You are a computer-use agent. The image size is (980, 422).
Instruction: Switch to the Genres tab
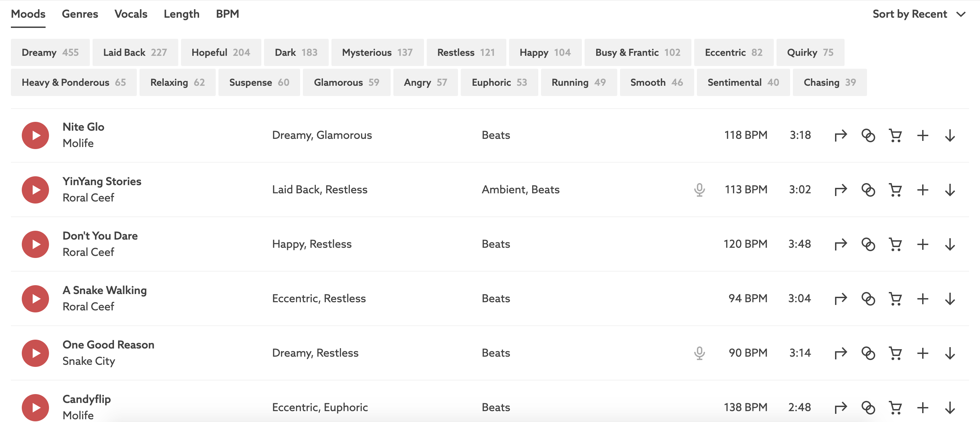80,14
